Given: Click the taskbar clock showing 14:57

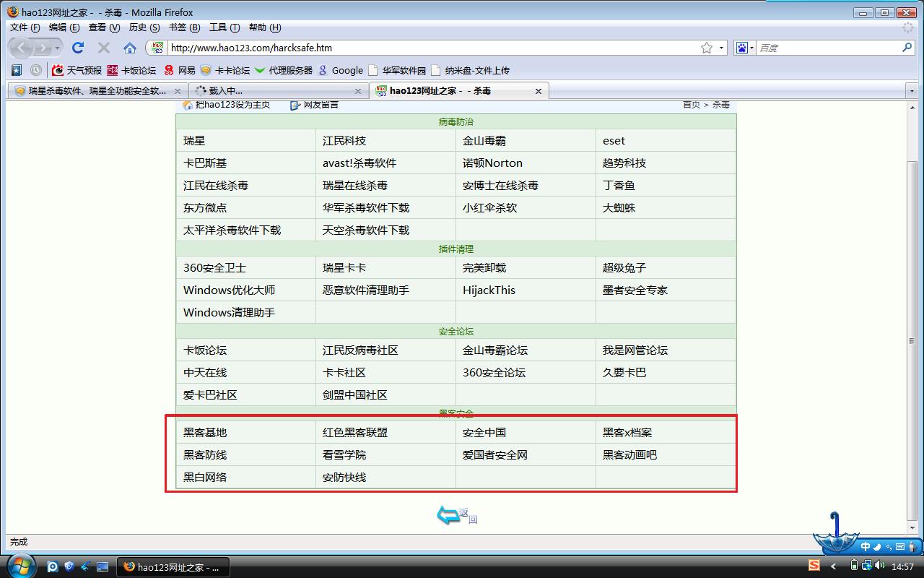Looking at the screenshot, I should (x=903, y=567).
